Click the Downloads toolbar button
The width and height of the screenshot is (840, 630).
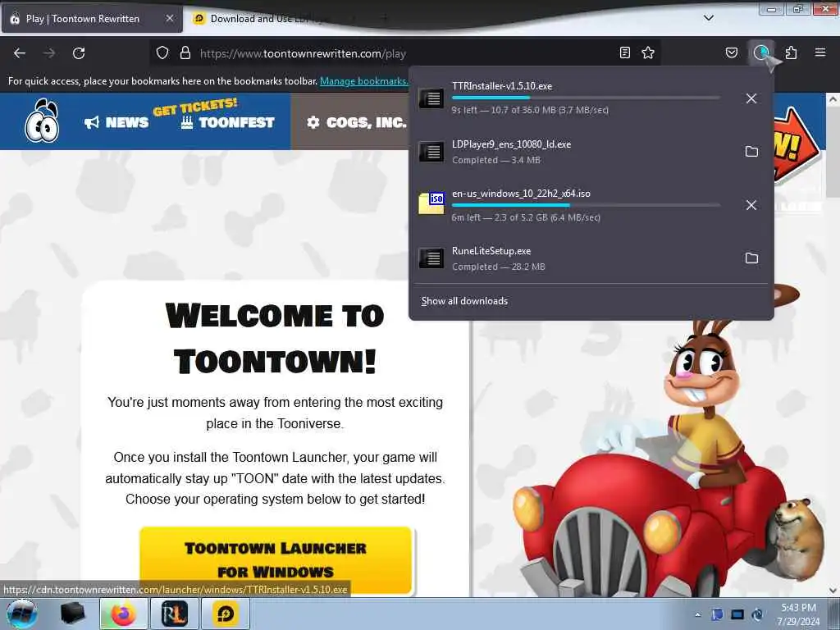(761, 52)
